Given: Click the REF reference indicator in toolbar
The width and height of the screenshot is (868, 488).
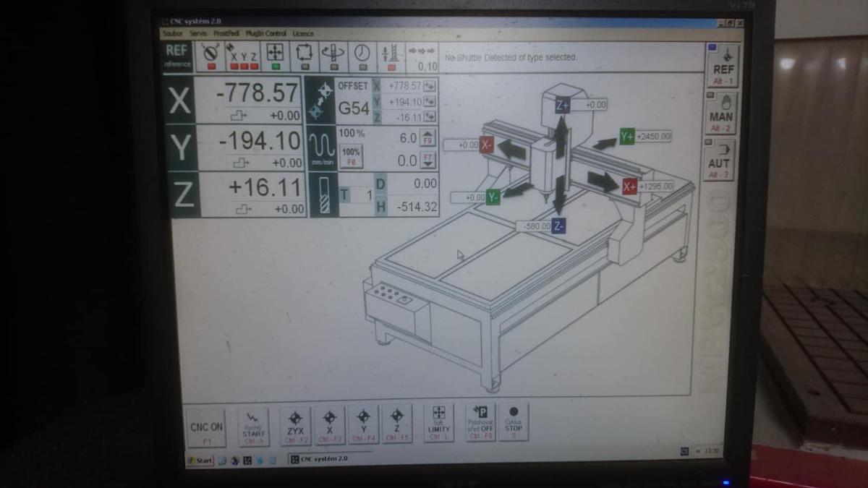Looking at the screenshot, I should tap(177, 56).
